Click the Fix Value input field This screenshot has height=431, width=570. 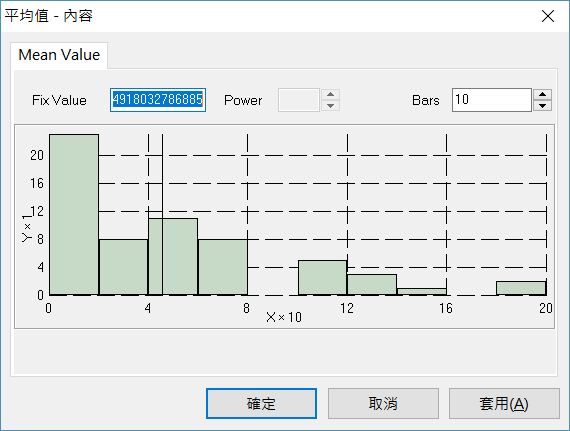[x=158, y=100]
